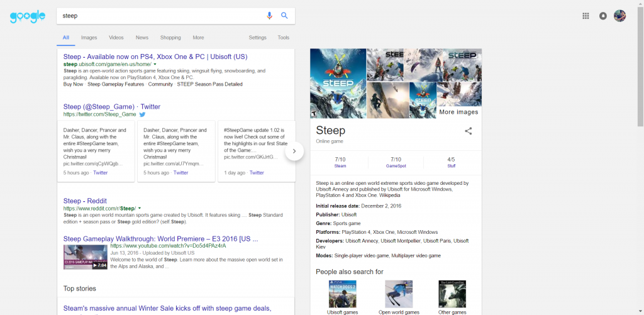
Task: Advance the Twitter carousel with arrow
Action: click(x=294, y=151)
